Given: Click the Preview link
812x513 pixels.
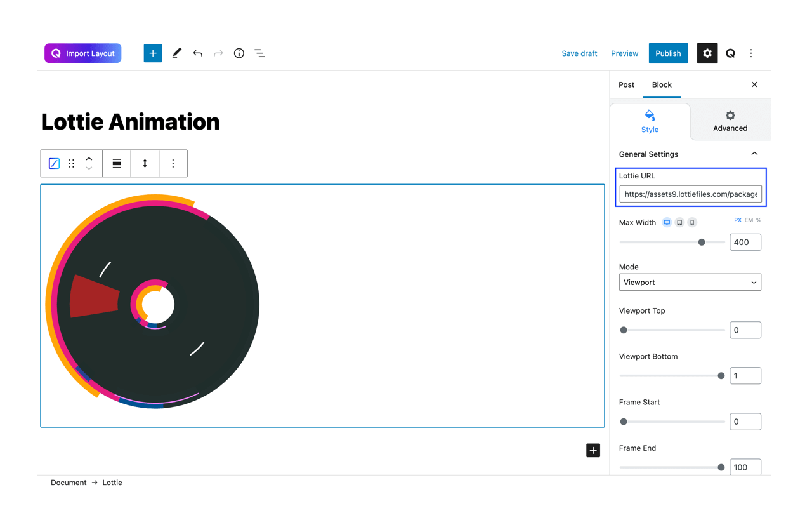Looking at the screenshot, I should pos(624,53).
